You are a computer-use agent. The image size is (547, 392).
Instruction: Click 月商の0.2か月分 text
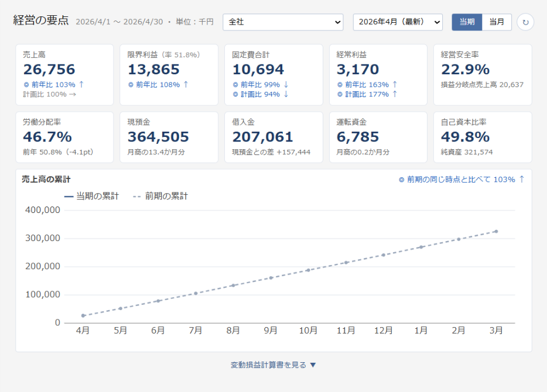tap(363, 152)
